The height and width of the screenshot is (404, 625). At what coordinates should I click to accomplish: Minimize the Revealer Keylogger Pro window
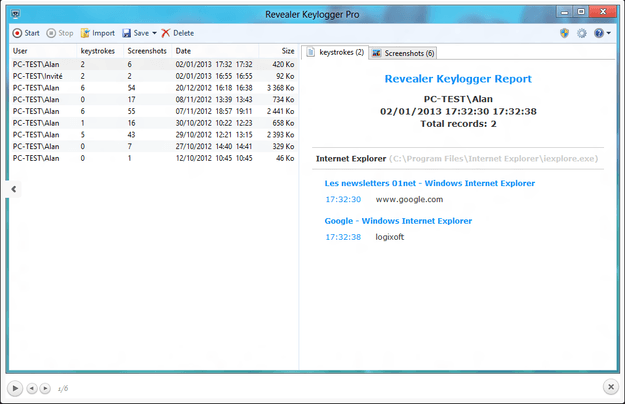[564, 12]
